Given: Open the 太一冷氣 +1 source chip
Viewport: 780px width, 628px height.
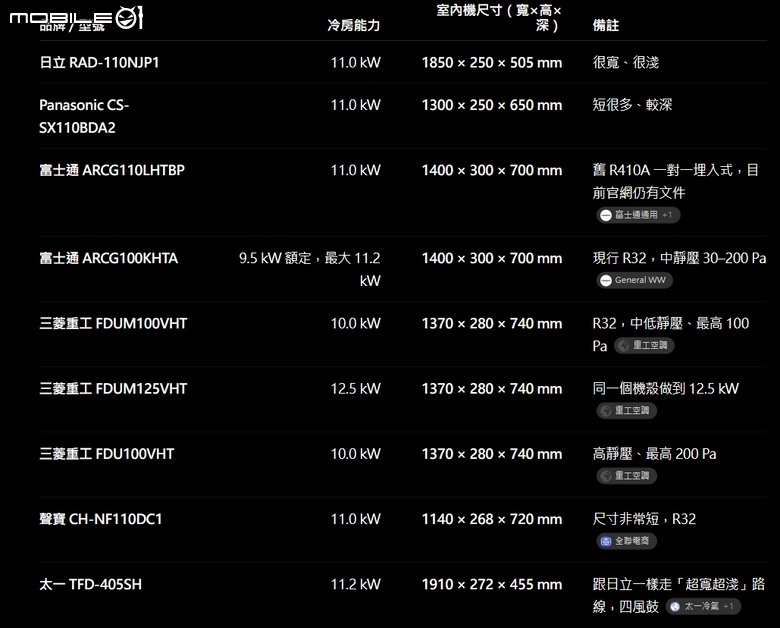Looking at the screenshot, I should (703, 606).
